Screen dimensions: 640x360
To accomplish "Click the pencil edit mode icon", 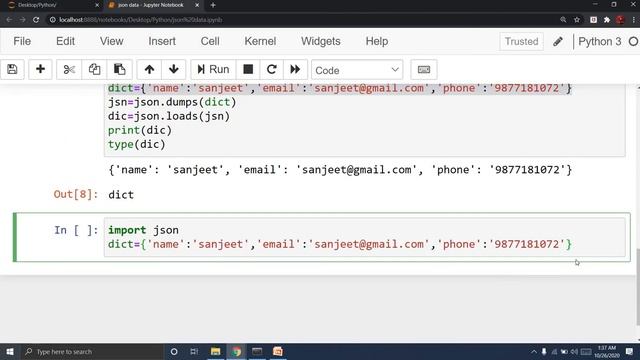I will click(558, 41).
